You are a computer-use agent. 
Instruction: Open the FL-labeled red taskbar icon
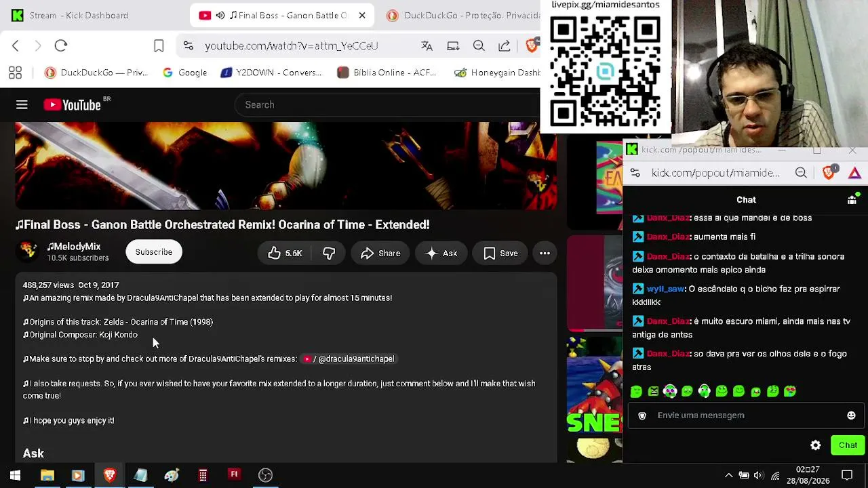(x=234, y=475)
